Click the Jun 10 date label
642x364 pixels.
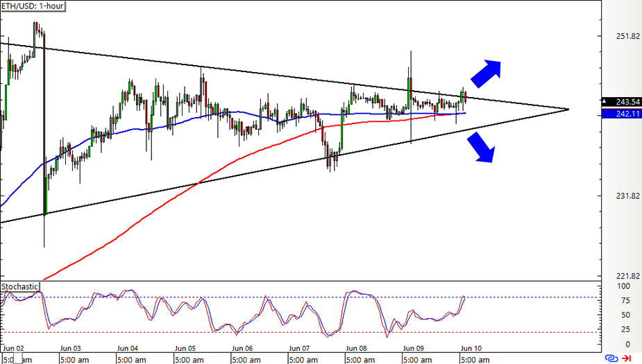tap(471, 349)
